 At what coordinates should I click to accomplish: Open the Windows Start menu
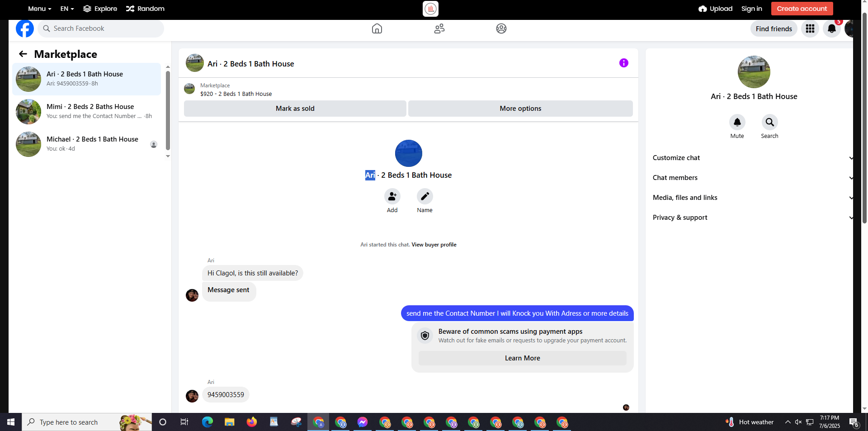click(11, 422)
